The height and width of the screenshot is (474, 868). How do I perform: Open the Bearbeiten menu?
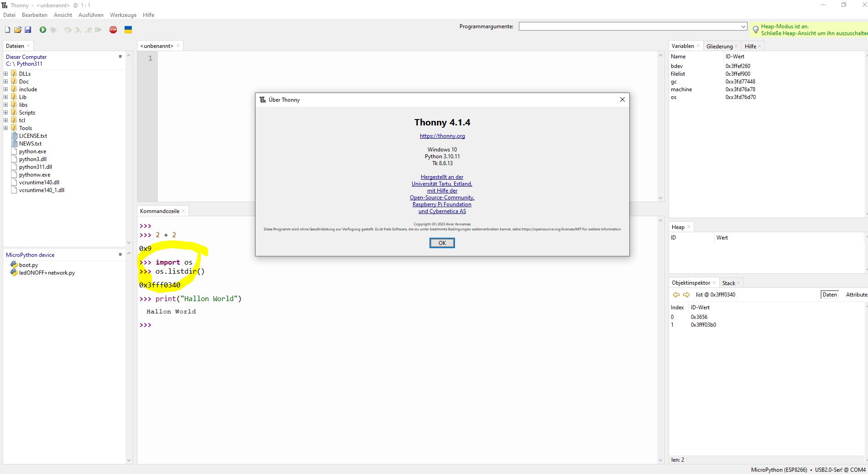(35, 15)
